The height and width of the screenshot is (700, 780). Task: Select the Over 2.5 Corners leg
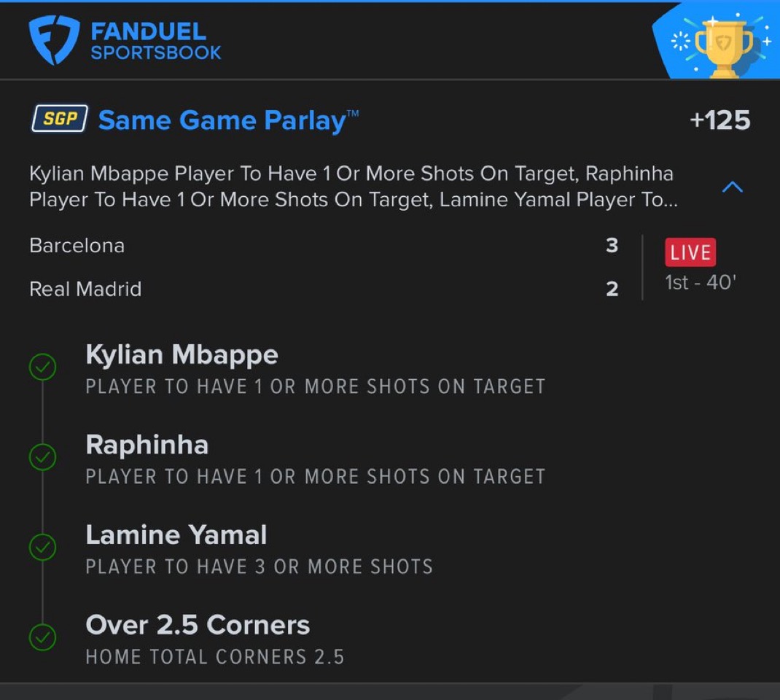(x=198, y=625)
